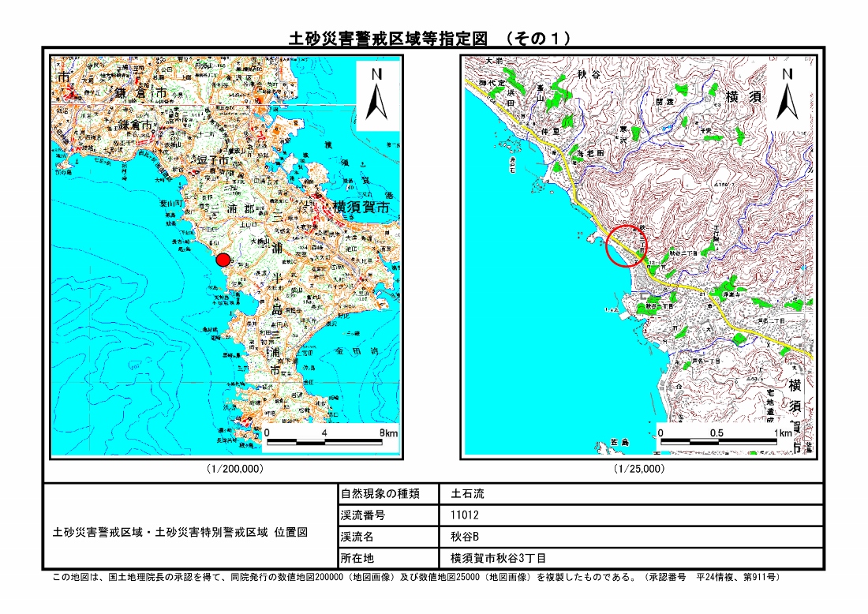Click the copyright notice at the page bottom
This screenshot has width=868, height=614.
pyautogui.click(x=416, y=578)
